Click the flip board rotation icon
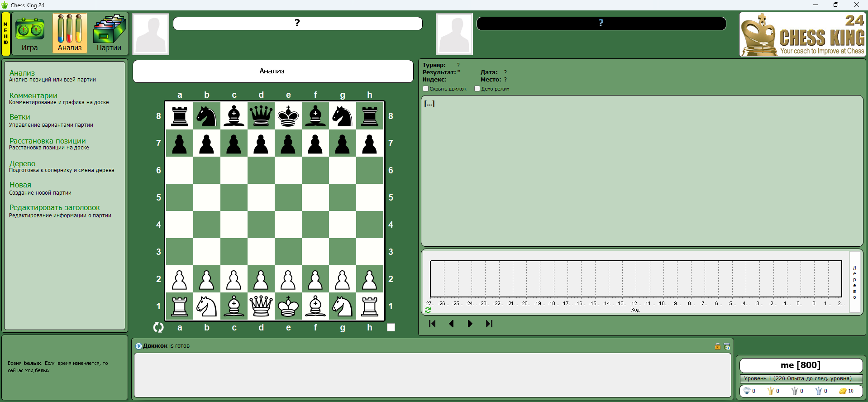Screen dimensions: 868x402 [x=158, y=327]
